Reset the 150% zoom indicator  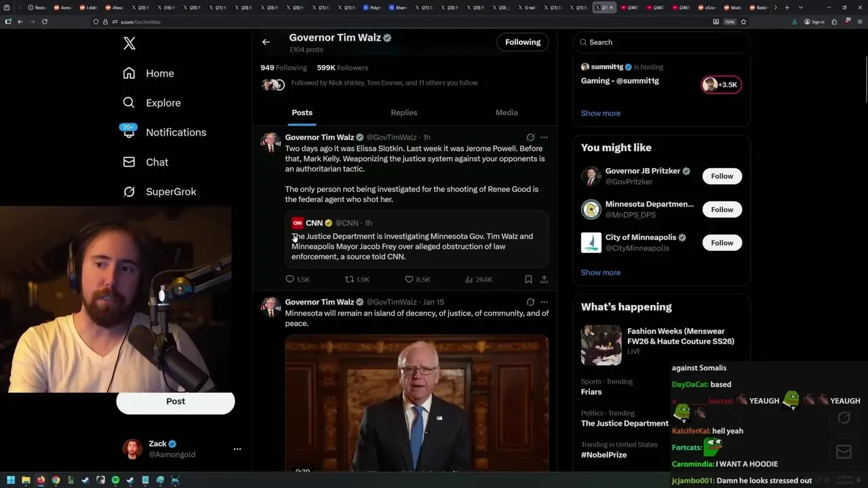pos(730,22)
